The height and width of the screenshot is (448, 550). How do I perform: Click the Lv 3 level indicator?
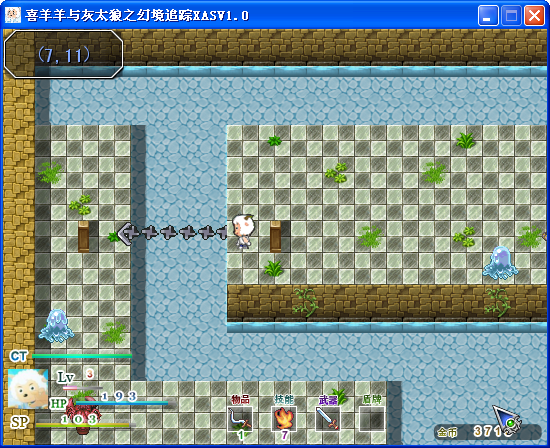point(76,376)
